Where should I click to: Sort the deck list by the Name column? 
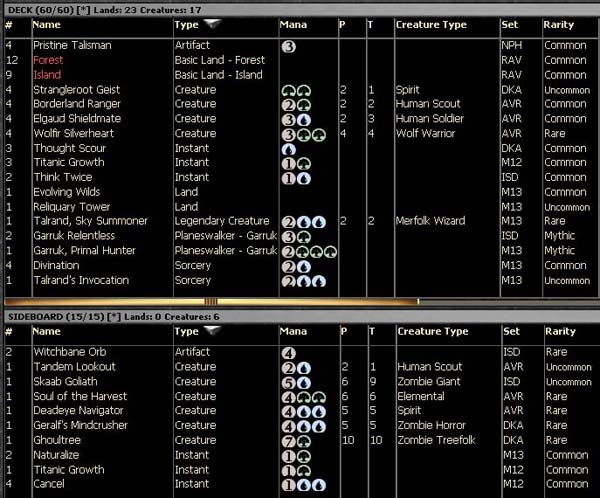[46, 24]
